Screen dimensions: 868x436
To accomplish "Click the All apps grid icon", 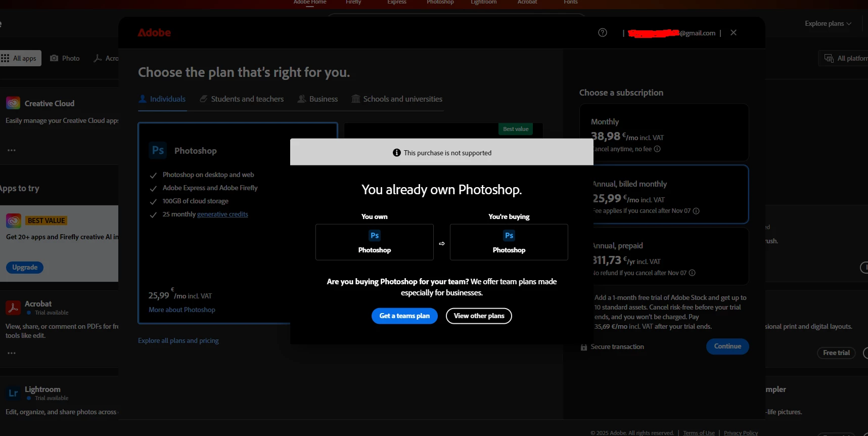I will click(5, 58).
